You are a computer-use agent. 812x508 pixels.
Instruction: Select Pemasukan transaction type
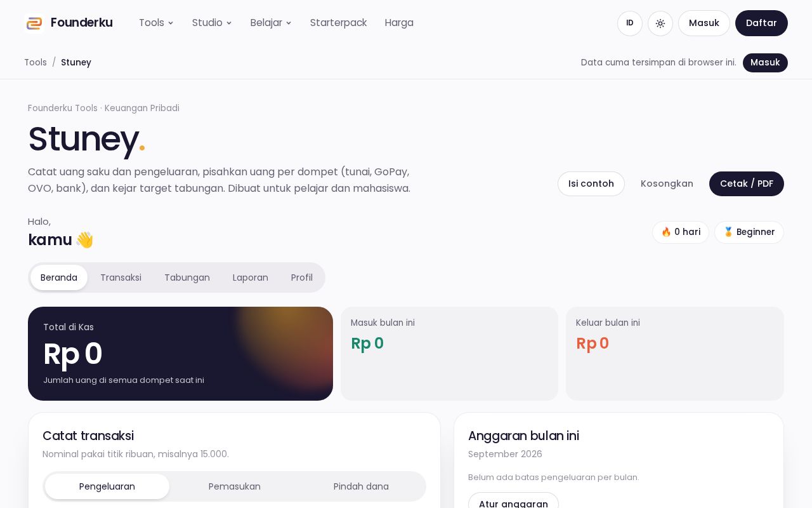coord(235,486)
